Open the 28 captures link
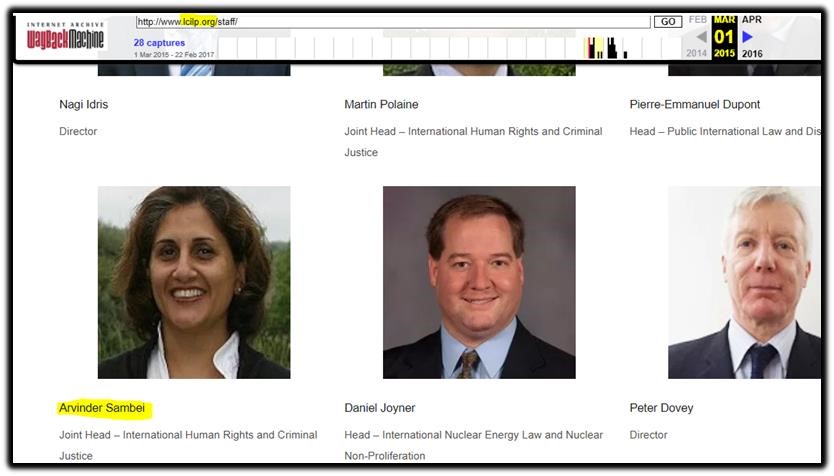This screenshot has width=834, height=476. (159, 43)
